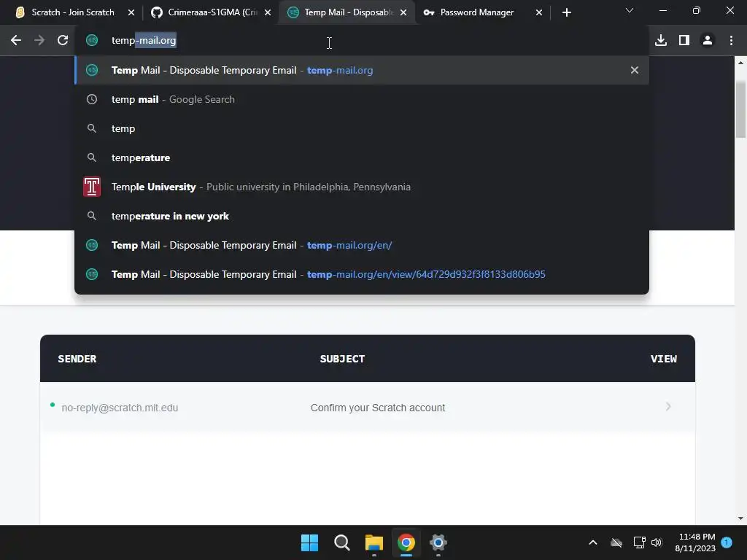
Task: Select the Temple University suggestion
Action: (x=362, y=187)
